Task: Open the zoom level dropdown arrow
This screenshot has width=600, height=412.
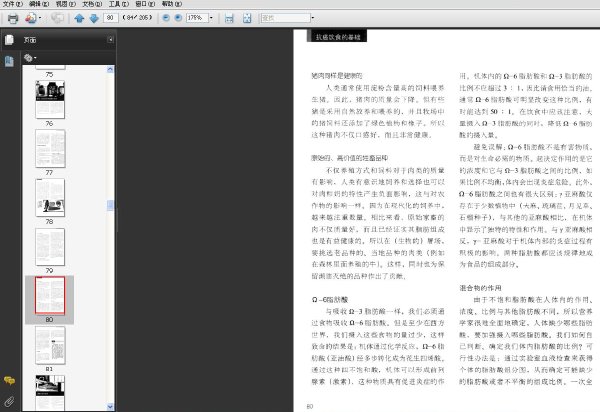Action: point(211,18)
